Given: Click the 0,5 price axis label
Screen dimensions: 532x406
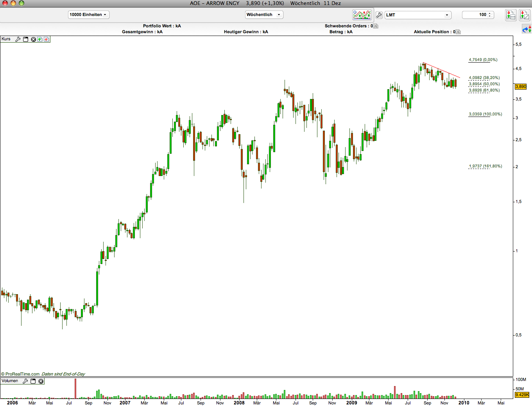Looking at the screenshot, I should (x=518, y=335).
